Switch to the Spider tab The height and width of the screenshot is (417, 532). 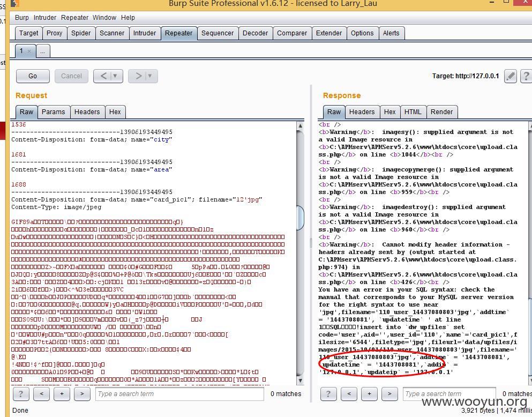click(x=81, y=33)
